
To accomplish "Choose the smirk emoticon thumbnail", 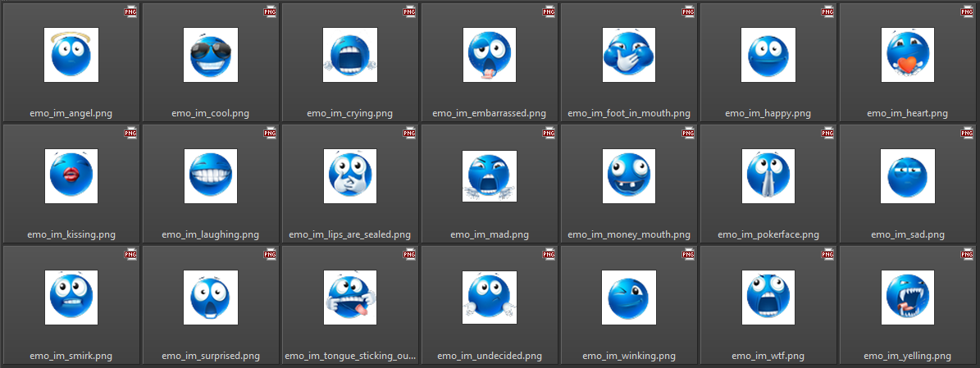I will coord(71,298).
